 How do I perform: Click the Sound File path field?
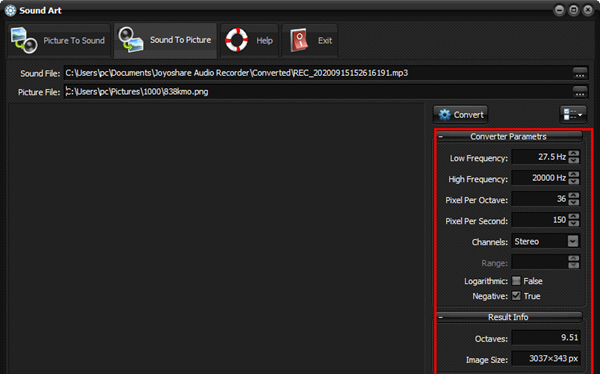(x=318, y=73)
